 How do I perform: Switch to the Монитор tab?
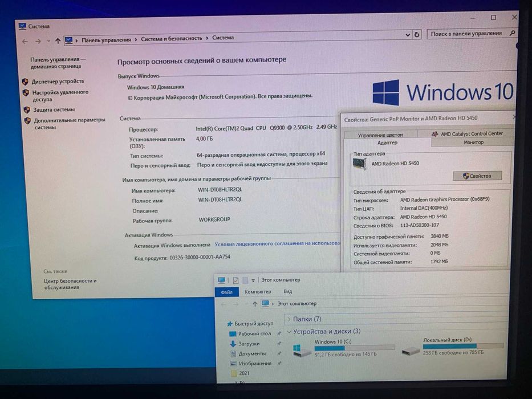coord(473,142)
